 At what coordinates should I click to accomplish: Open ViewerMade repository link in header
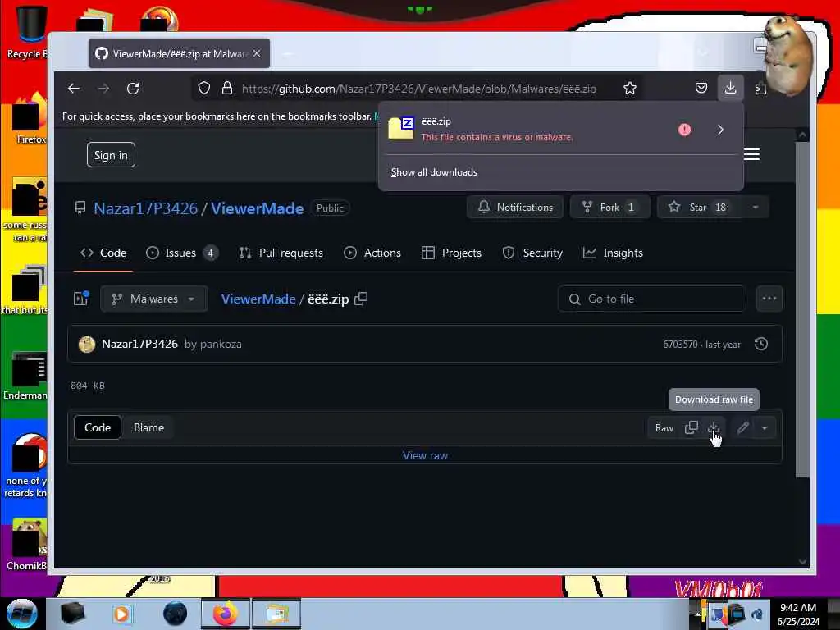(x=257, y=208)
